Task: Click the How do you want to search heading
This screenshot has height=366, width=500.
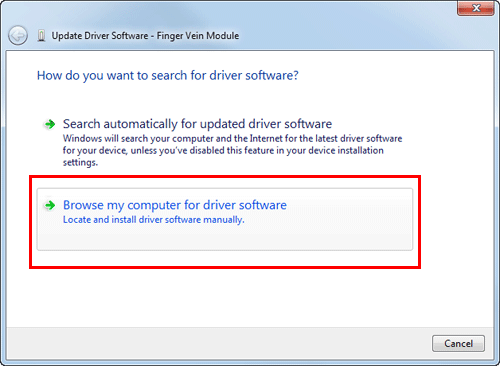Action: click(168, 76)
